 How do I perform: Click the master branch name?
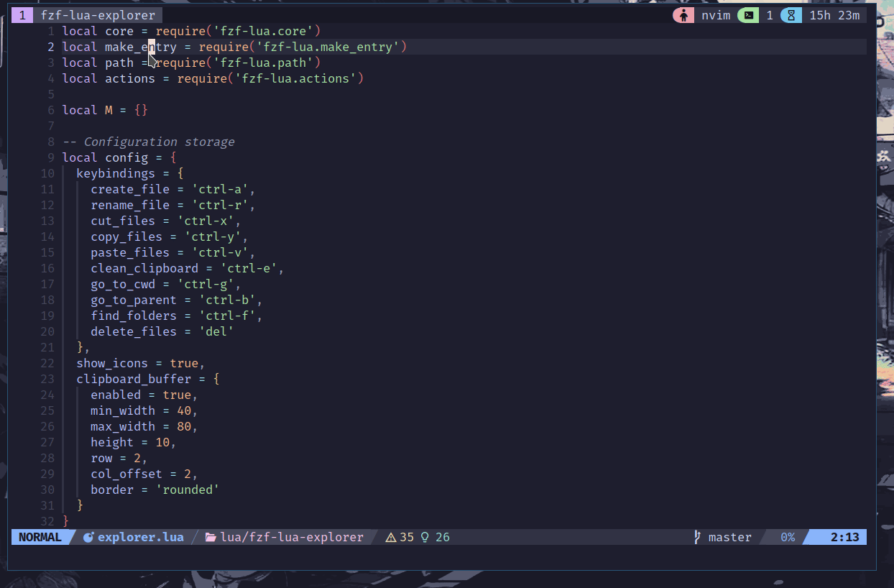730,537
